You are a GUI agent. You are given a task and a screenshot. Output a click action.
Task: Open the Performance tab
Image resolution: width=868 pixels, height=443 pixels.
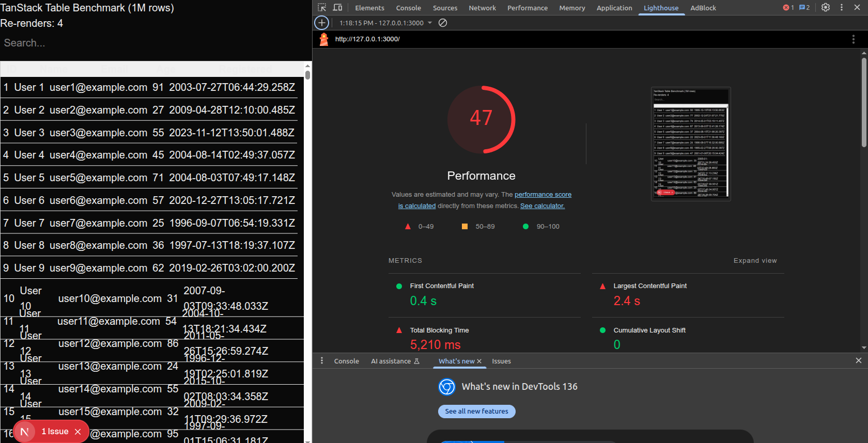tap(528, 8)
